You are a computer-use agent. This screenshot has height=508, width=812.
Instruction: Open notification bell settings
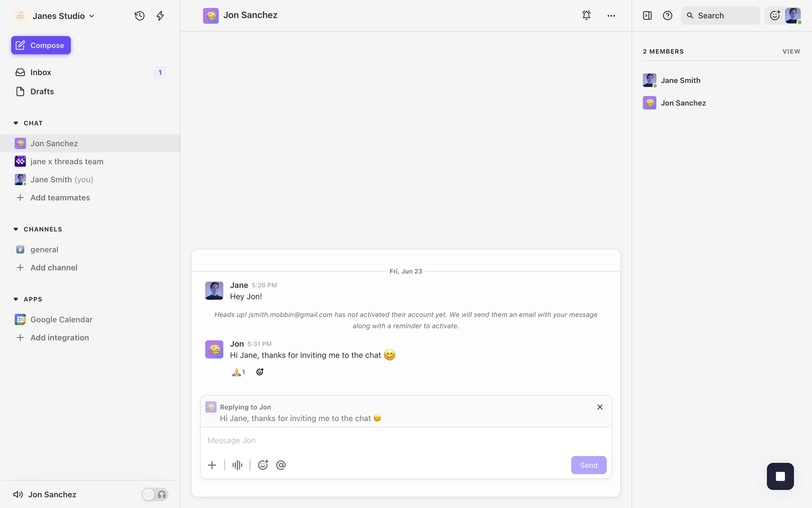coord(586,15)
